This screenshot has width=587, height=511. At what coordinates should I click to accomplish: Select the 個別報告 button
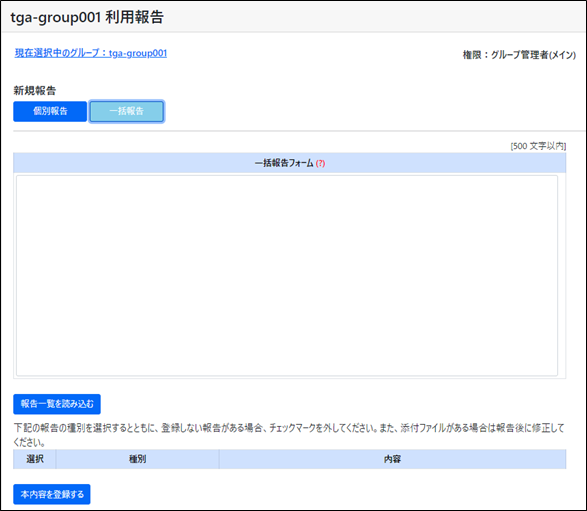click(x=50, y=111)
